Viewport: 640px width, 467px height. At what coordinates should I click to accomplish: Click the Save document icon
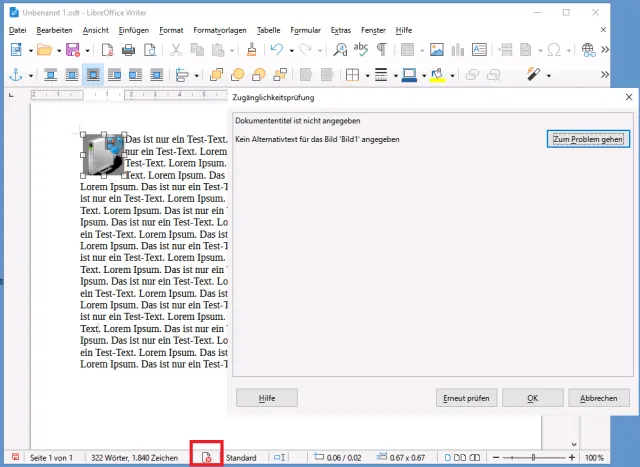click(x=72, y=49)
